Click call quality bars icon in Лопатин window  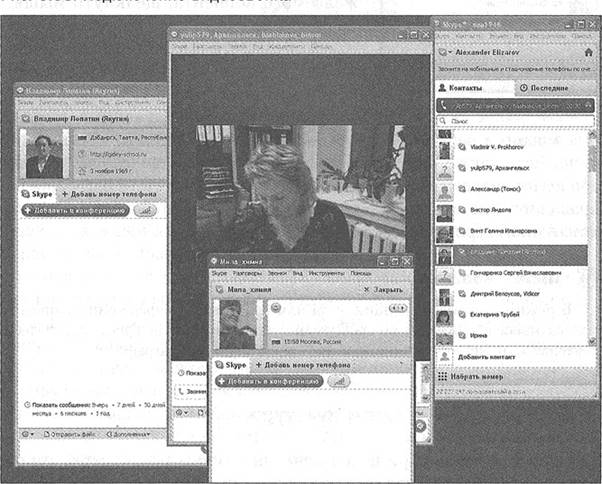click(145, 211)
